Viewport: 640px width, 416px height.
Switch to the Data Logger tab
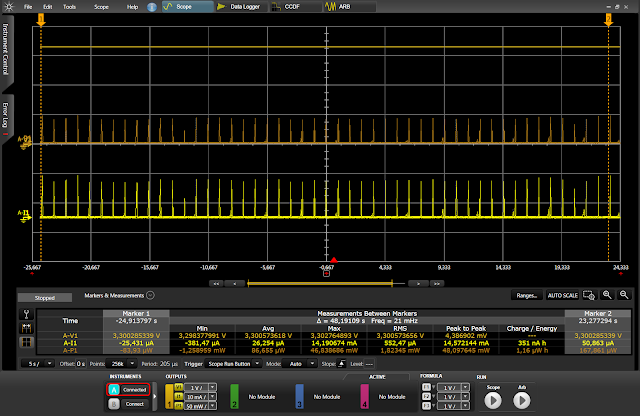tap(242, 7)
